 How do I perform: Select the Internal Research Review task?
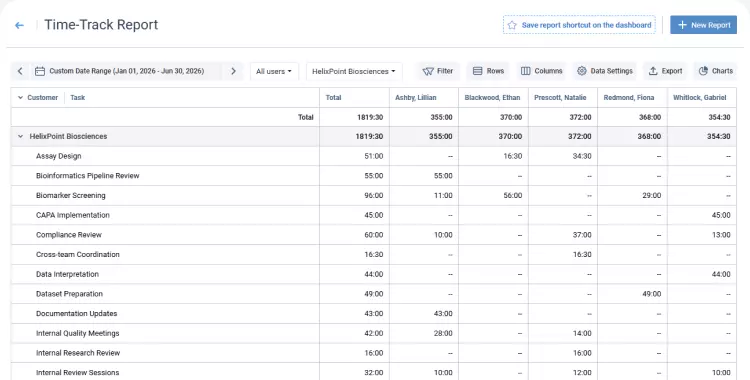pos(78,352)
